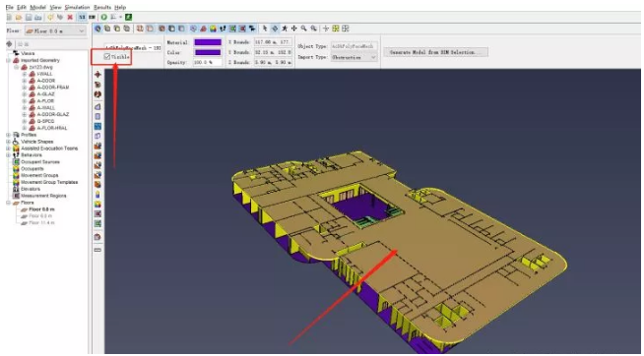The image size is (644, 356).
Task: Click the Opacity input field
Action: [208, 62]
